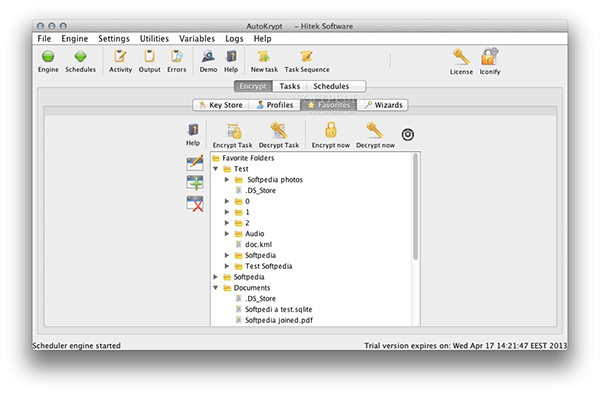Expand the Softpedia photos folder
The height and width of the screenshot is (395, 600).
(227, 180)
